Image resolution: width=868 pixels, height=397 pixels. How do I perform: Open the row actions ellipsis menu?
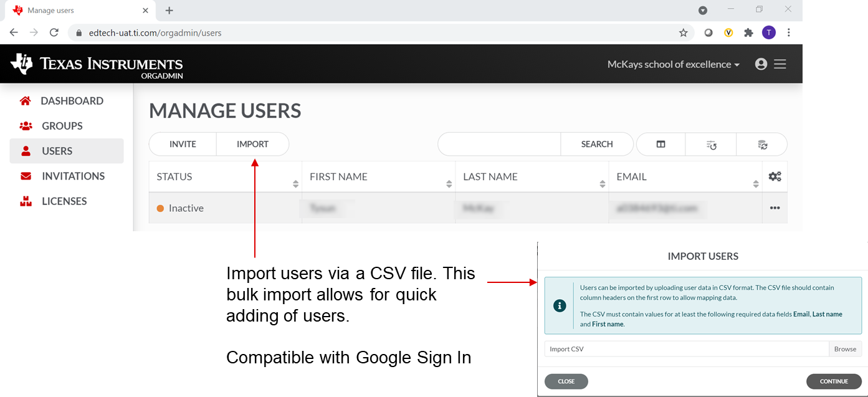coord(775,208)
